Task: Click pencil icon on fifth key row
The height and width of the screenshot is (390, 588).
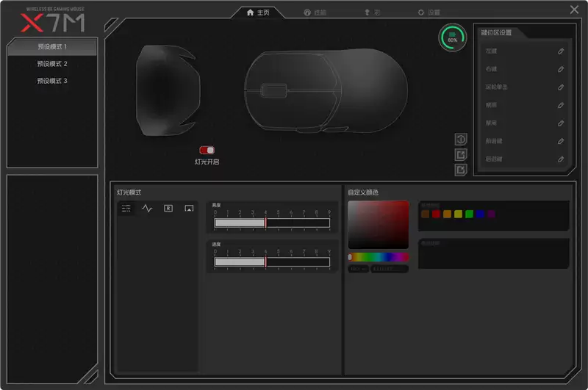Action: [x=561, y=123]
